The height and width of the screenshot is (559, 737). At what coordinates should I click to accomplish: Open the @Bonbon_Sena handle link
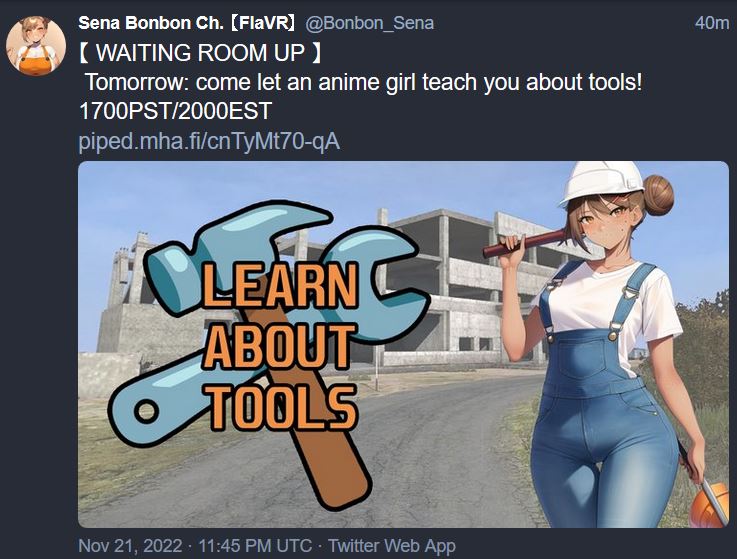[369, 23]
